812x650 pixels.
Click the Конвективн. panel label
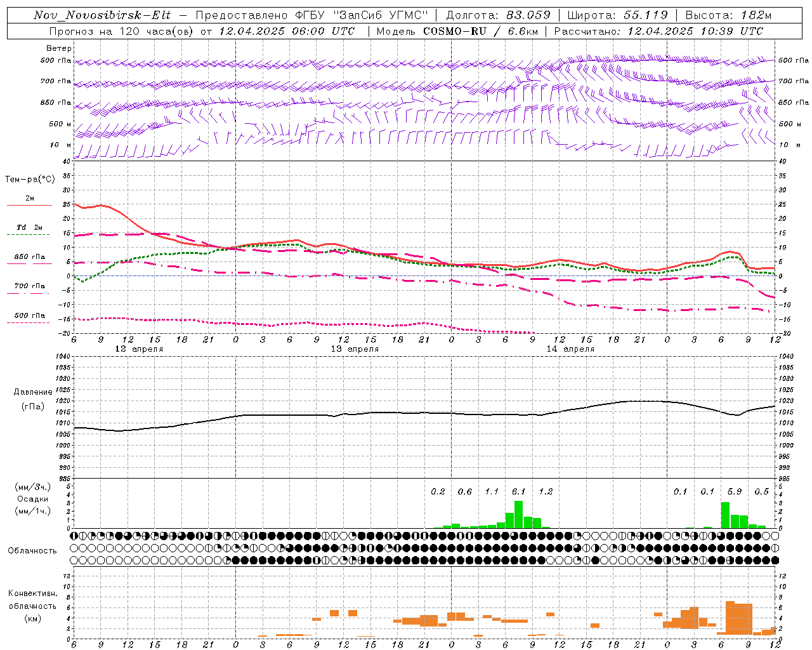[x=32, y=594]
